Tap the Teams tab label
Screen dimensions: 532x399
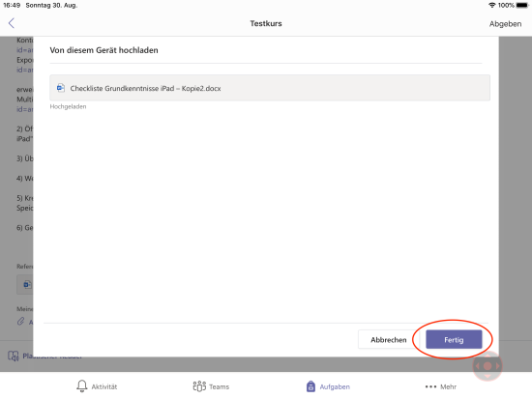[219, 386]
